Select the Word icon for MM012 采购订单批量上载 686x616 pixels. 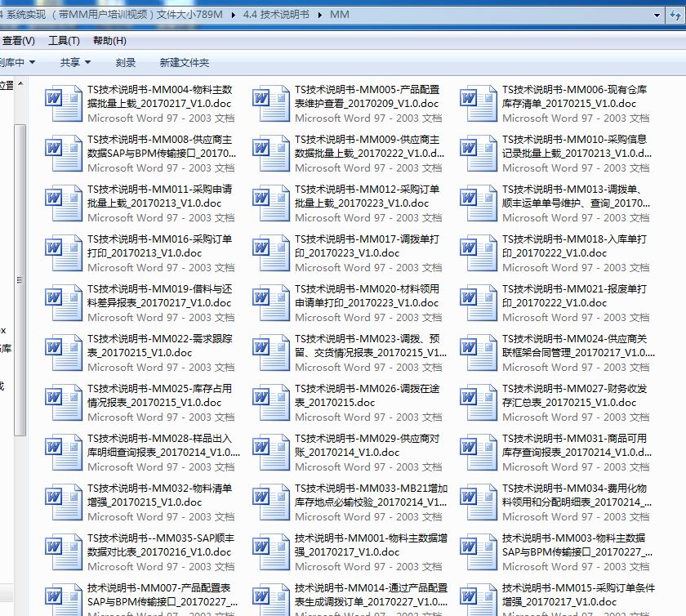coord(271,203)
